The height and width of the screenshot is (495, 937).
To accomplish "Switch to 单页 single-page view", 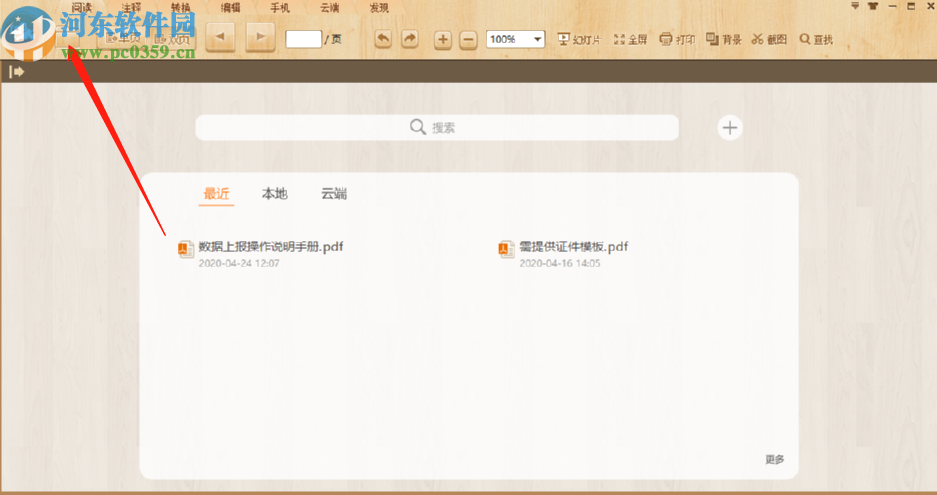I will [x=123, y=39].
